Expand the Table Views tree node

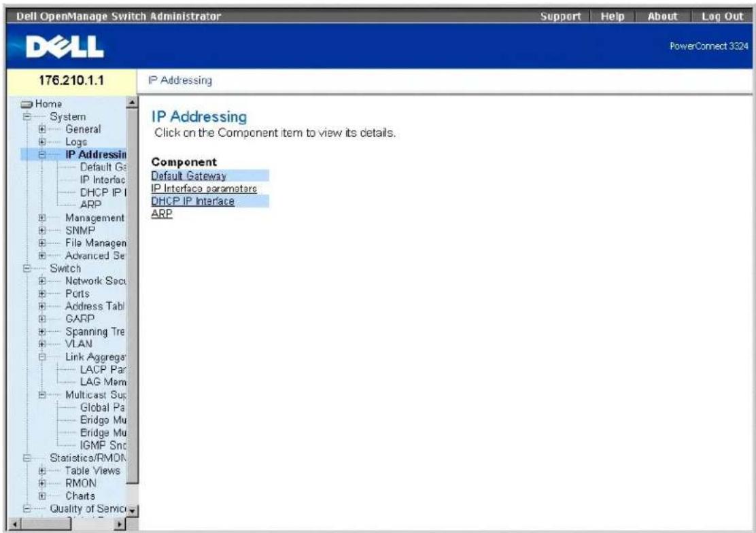42,470
